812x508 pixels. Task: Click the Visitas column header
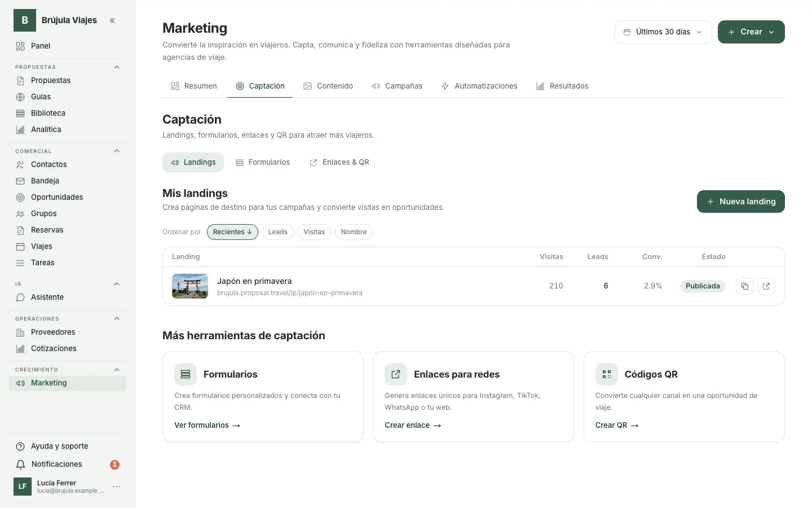[x=551, y=257]
